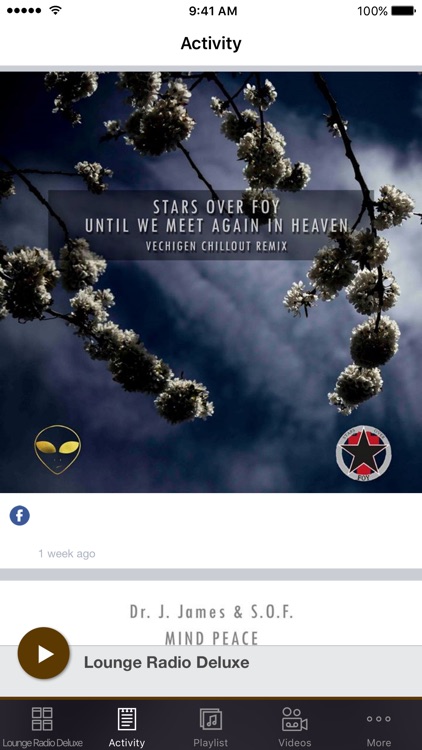Tap the Activity page header title
This screenshot has width=422, height=750.
point(211,44)
